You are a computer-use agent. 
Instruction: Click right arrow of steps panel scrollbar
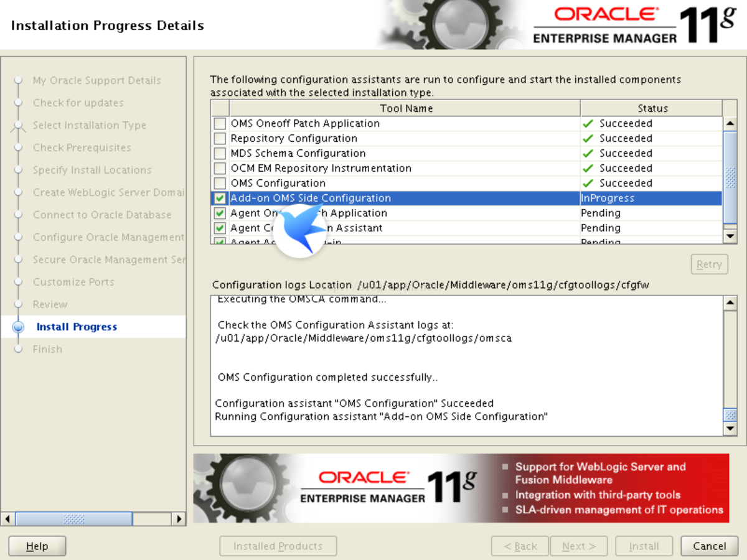[179, 518]
